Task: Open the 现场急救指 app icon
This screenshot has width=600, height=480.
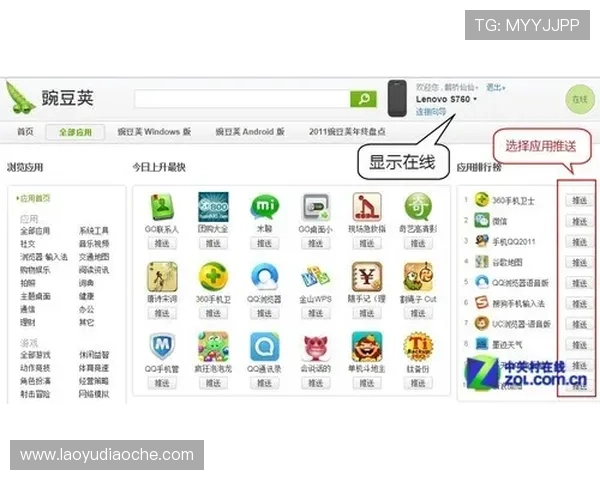Action: tap(367, 207)
